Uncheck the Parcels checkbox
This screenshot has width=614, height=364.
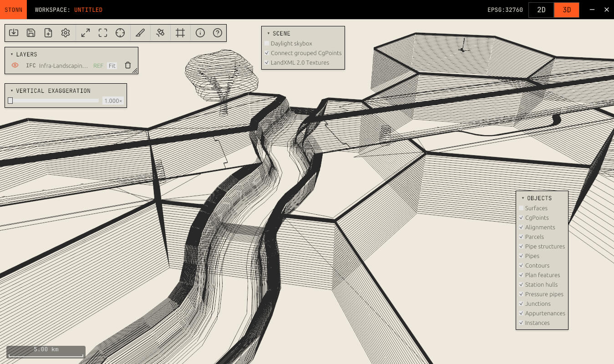[x=521, y=237]
